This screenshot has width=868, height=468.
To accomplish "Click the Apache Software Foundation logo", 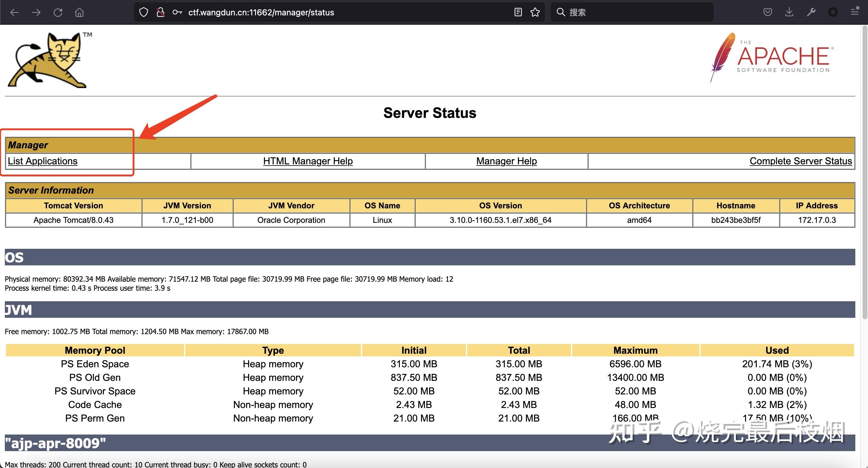I will [x=772, y=57].
